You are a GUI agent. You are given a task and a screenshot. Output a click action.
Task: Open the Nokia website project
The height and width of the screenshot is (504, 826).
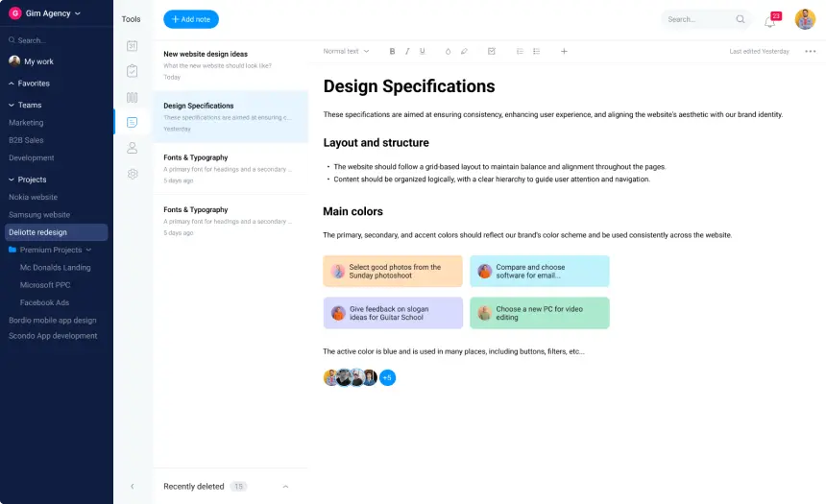(x=34, y=197)
